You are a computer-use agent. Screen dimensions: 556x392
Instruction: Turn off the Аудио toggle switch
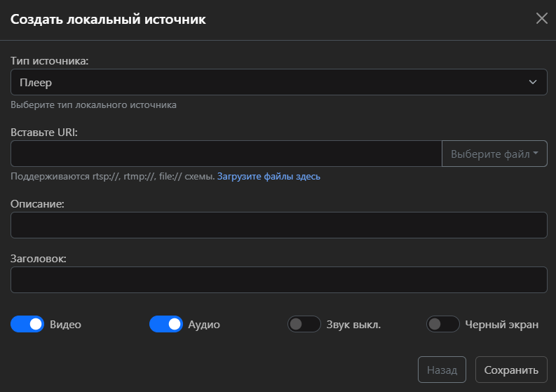point(166,325)
